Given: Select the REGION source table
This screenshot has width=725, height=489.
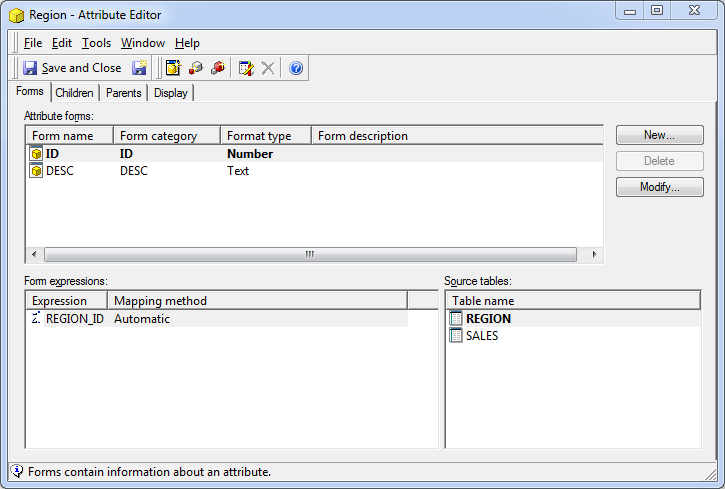Looking at the screenshot, I should [488, 319].
